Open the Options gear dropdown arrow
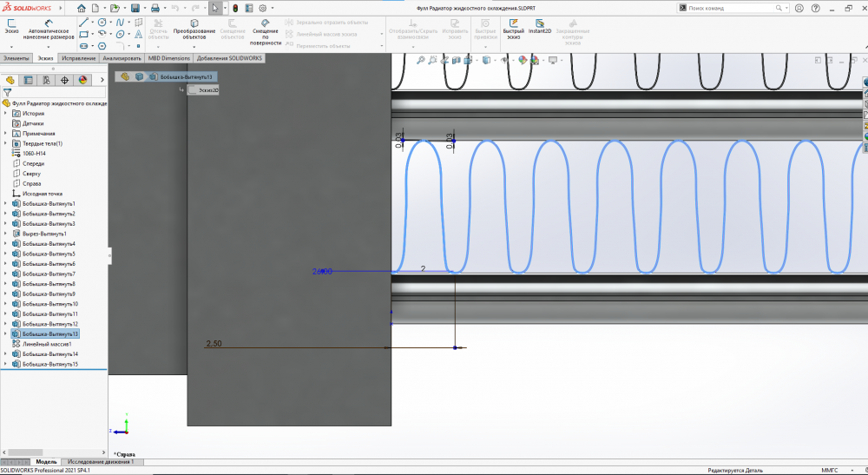Screen dimensions: 868x475 (273, 8)
